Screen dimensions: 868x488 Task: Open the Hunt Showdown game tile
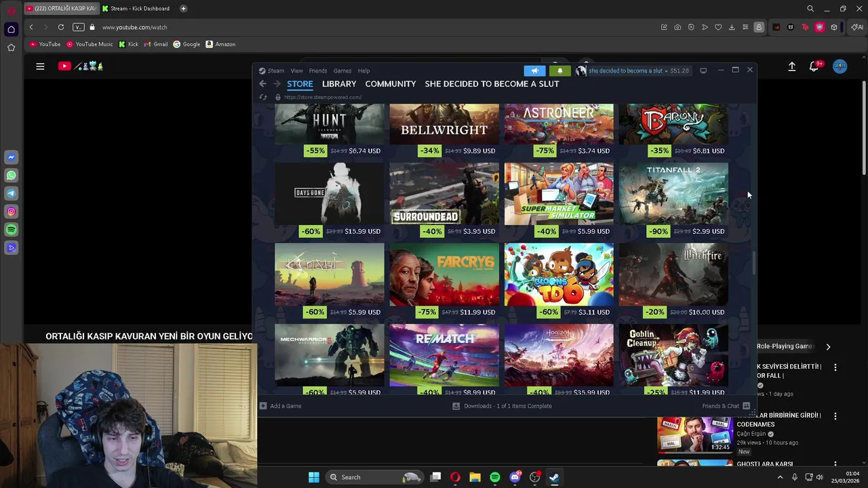pos(330,123)
